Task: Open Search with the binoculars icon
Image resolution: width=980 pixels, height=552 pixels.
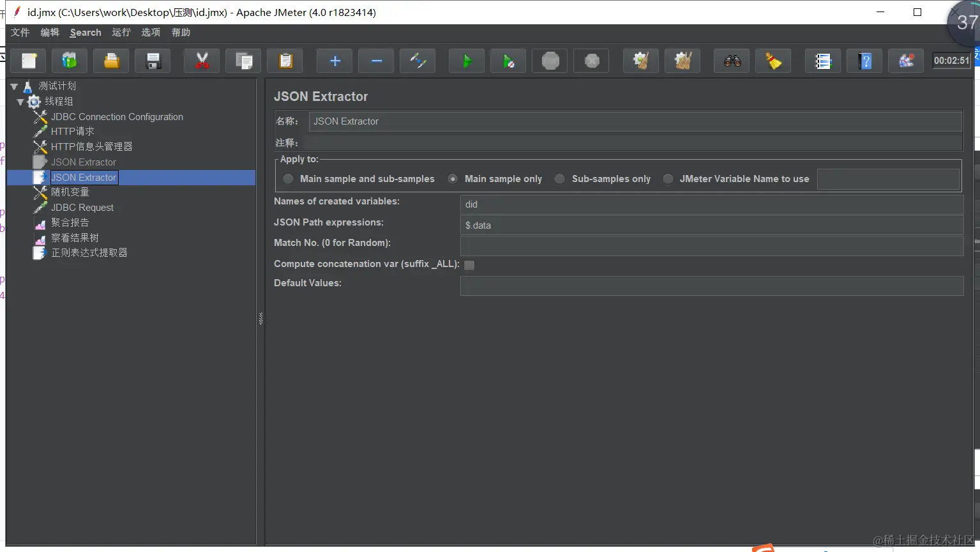Action: click(732, 61)
